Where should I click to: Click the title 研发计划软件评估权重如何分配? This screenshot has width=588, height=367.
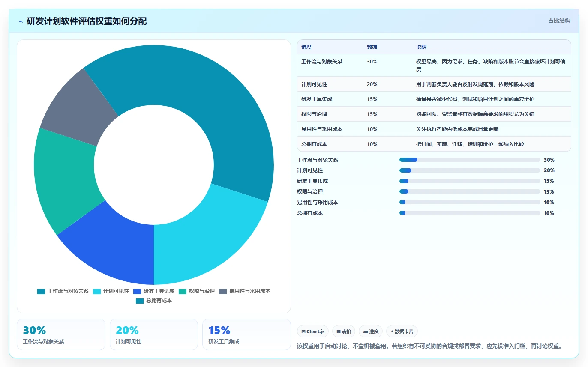[87, 21]
